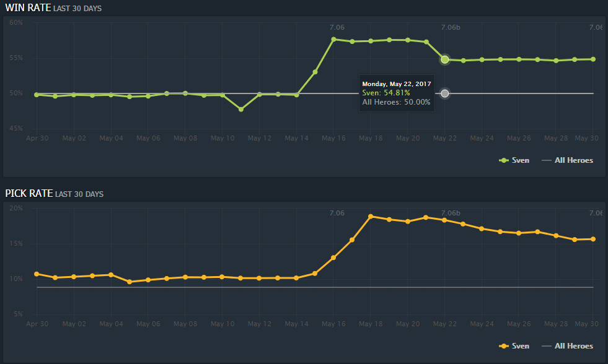Click the win rate dip data point near May 11
The image size is (608, 364).
tap(241, 110)
